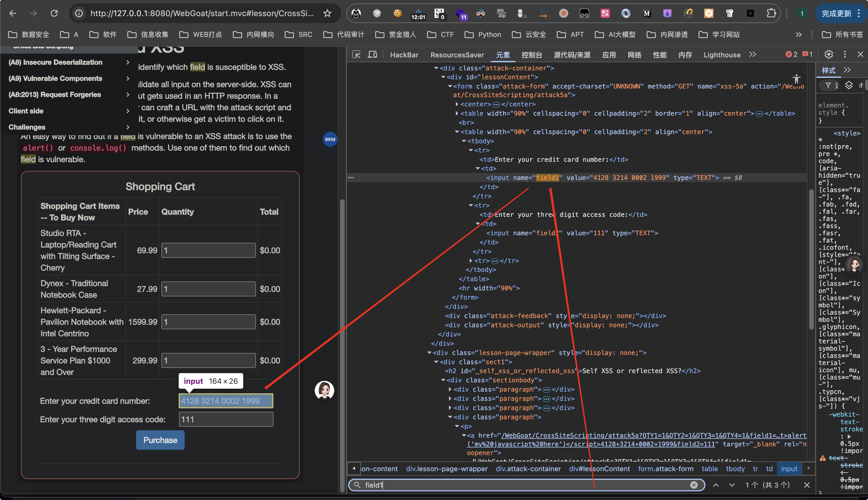The image size is (868, 500).
Task: Expand the collapsed center element node
Action: tap(457, 104)
